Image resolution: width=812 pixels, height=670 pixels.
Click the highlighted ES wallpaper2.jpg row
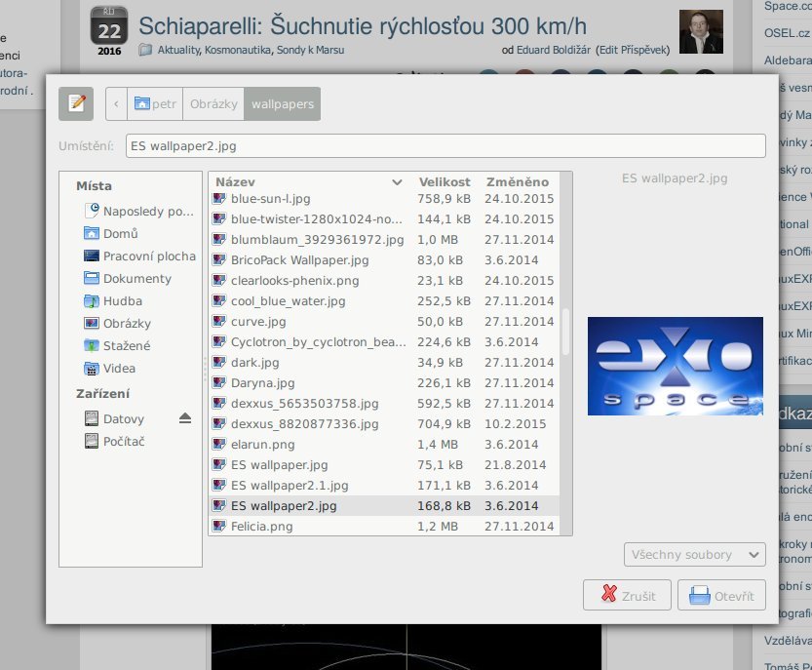pos(384,506)
